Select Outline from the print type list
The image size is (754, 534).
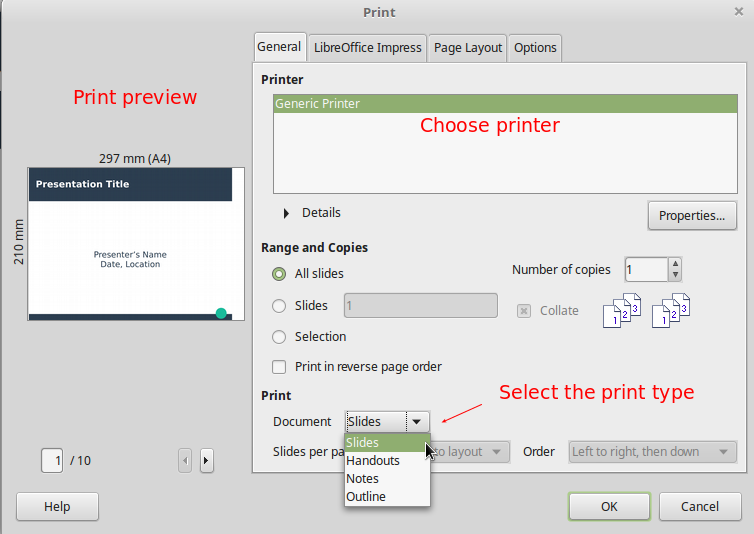pyautogui.click(x=366, y=497)
